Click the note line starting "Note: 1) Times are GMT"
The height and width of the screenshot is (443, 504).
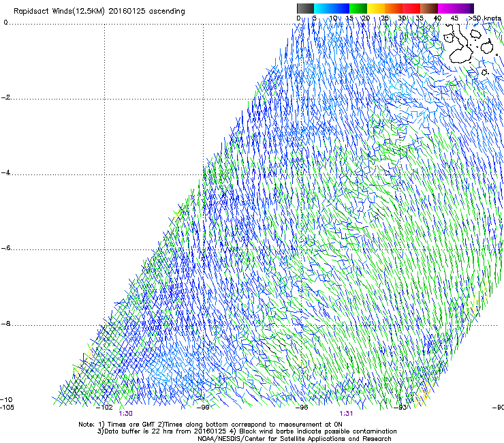pyautogui.click(x=210, y=425)
